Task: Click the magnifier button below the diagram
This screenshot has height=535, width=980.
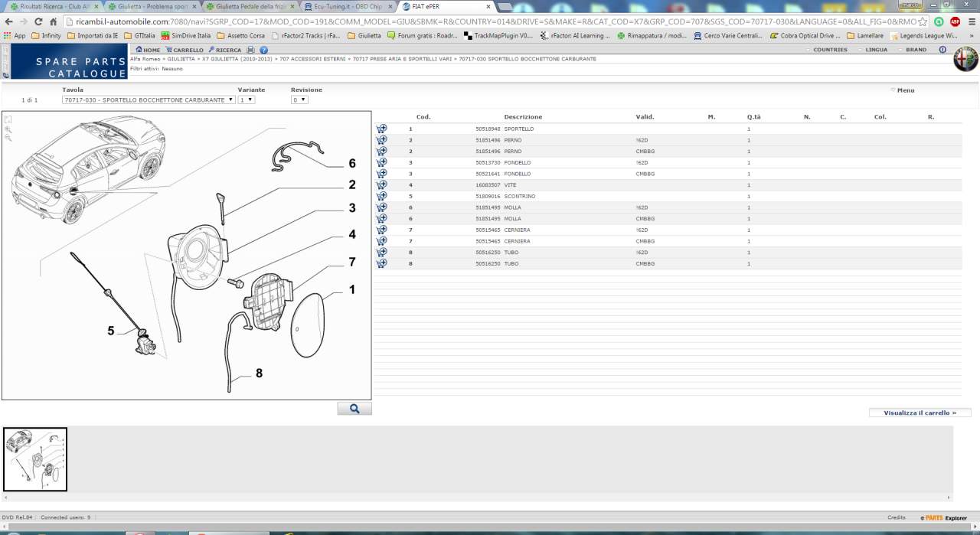Action: (x=354, y=409)
